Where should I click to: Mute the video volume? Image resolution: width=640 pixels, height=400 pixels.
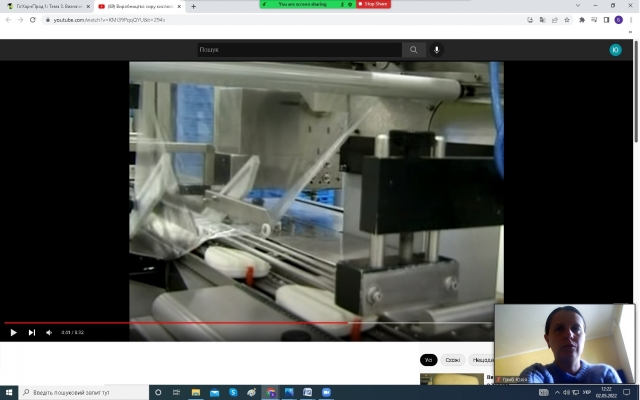[x=49, y=332]
